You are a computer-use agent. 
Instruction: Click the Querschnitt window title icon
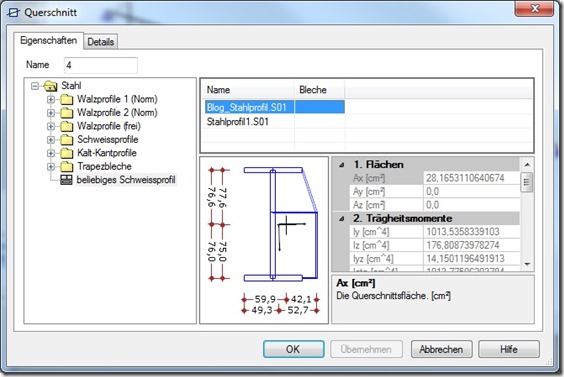(13, 13)
